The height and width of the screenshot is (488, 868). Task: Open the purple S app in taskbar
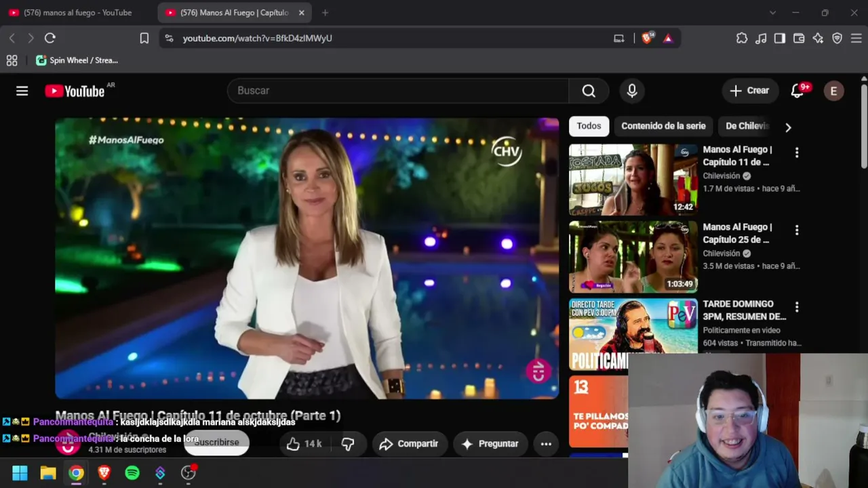pos(160,473)
